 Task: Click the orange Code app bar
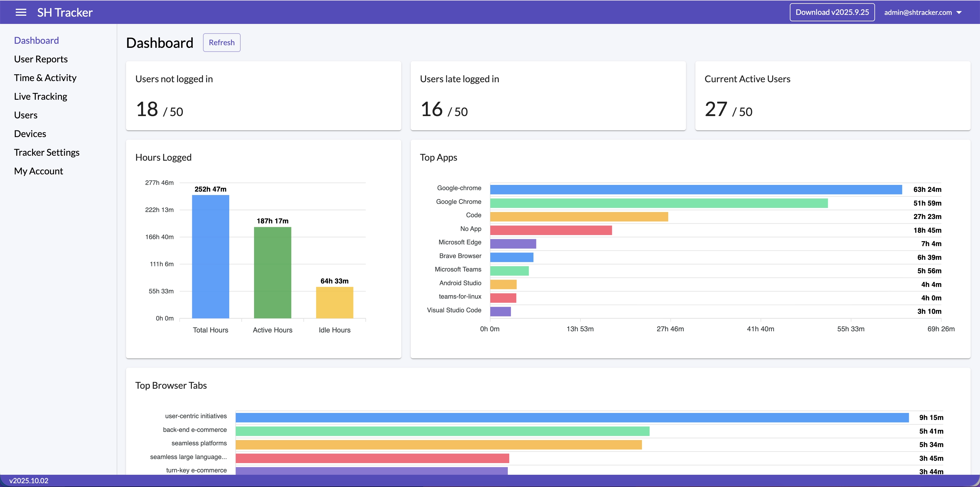point(579,216)
